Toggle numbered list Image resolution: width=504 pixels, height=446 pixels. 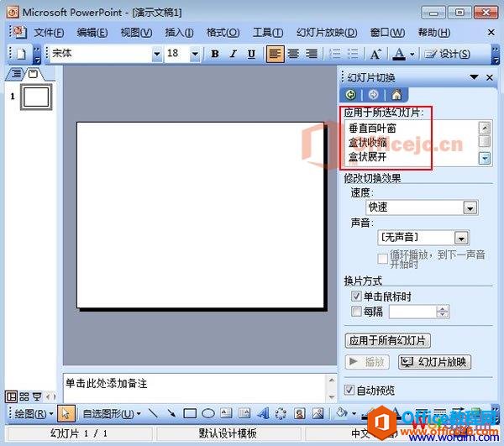click(335, 54)
